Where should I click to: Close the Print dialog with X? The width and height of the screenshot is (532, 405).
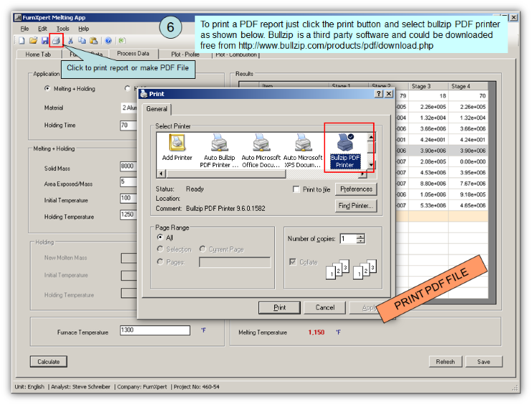[x=389, y=94]
